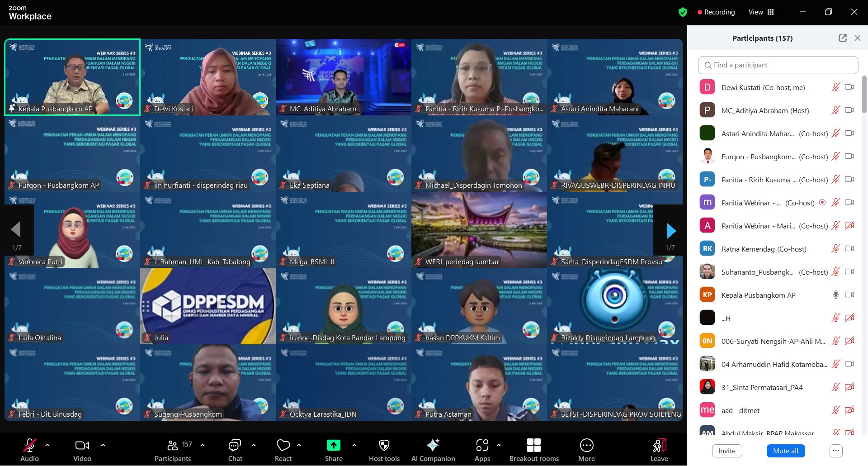Unmute microphone with Audio button
Viewport: 868px width, 466px height.
coord(29,446)
